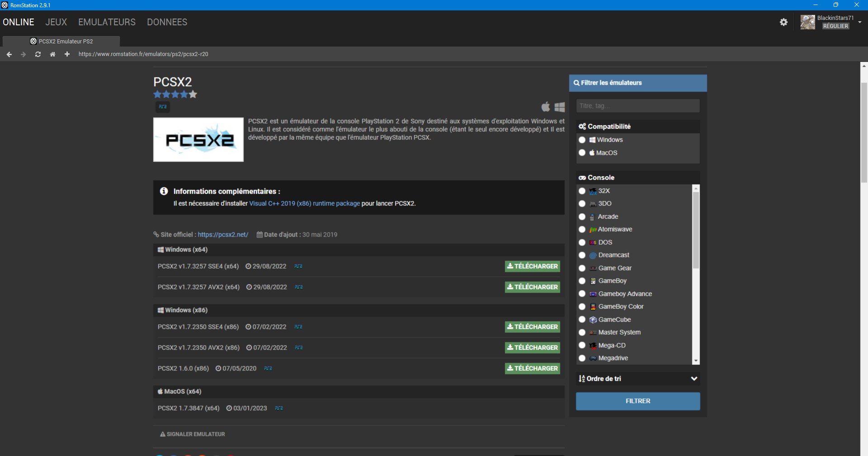
Task: Click the PS2 icon on 1.6.0 row
Action: (x=268, y=368)
